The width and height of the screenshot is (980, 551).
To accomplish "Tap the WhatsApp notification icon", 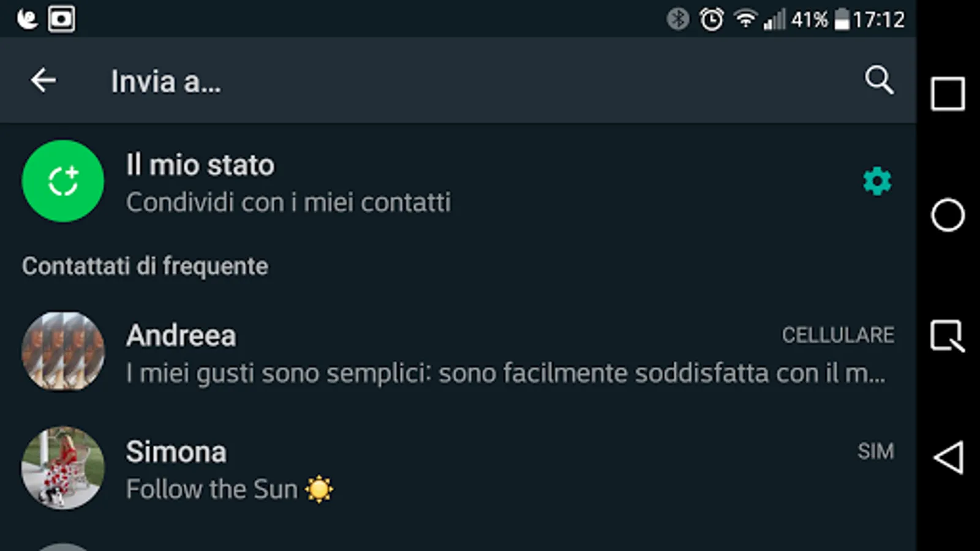I will pos(27,19).
